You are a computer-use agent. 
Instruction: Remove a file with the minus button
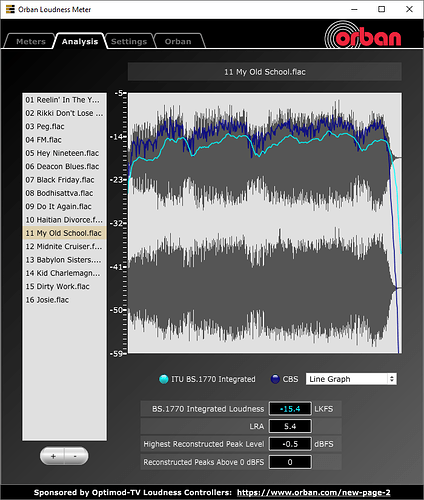(x=76, y=456)
